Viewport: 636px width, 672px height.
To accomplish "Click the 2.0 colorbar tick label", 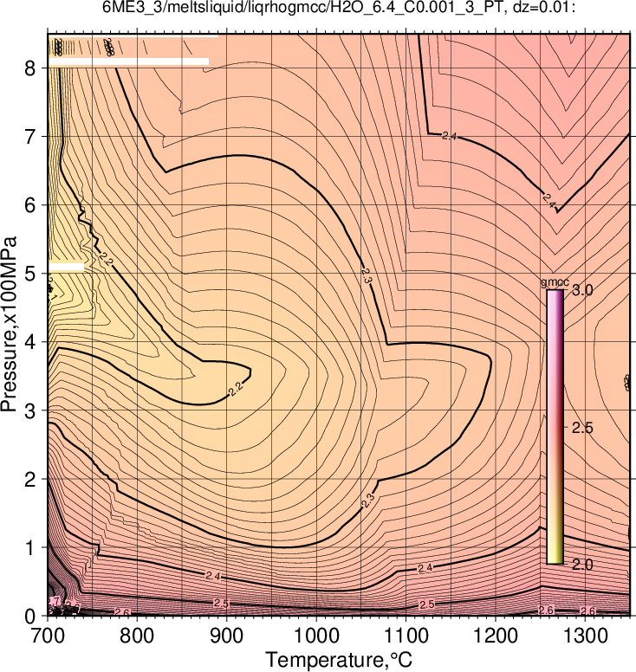I will (x=582, y=565).
